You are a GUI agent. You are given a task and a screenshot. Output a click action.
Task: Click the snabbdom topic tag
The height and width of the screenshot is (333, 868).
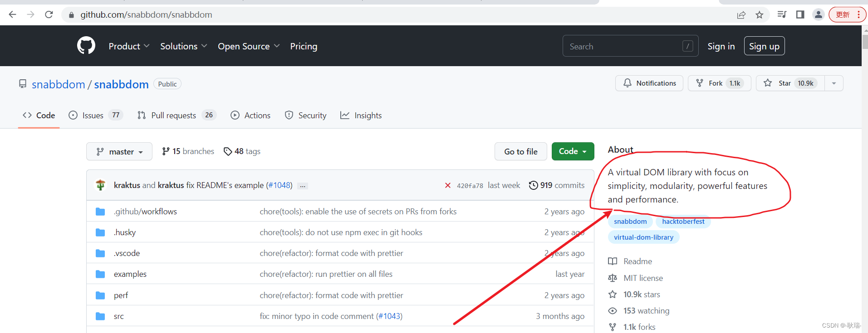click(630, 222)
